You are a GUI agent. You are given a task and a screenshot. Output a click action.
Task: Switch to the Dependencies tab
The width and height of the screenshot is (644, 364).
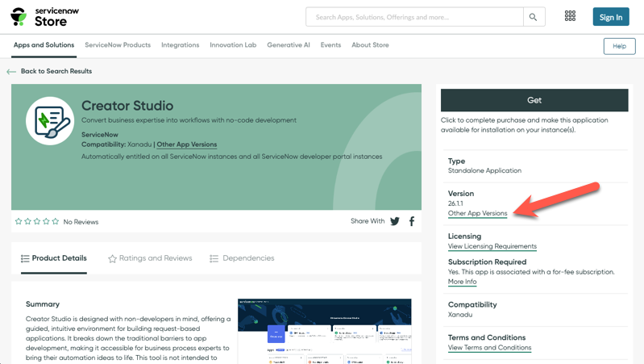click(x=242, y=258)
